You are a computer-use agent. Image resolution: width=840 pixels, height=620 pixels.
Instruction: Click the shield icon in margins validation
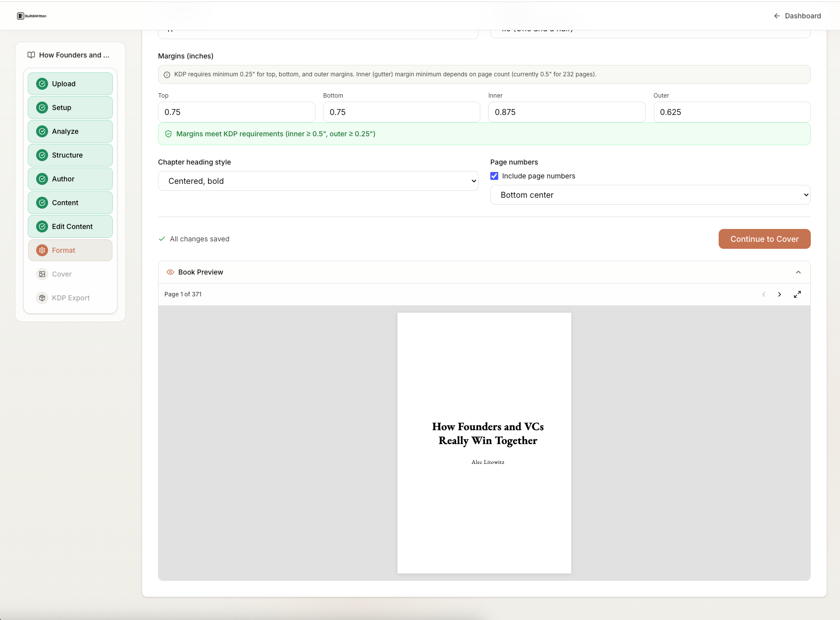point(168,134)
